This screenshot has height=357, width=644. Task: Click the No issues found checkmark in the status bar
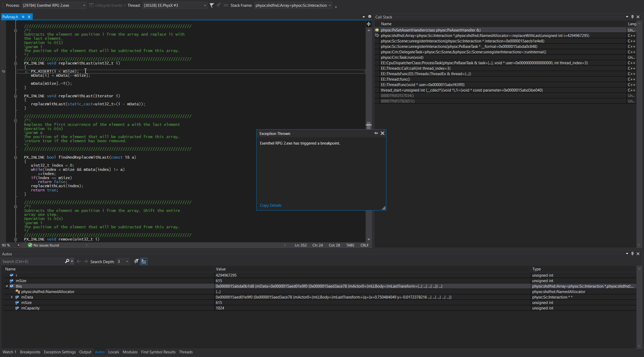pyautogui.click(x=30, y=245)
